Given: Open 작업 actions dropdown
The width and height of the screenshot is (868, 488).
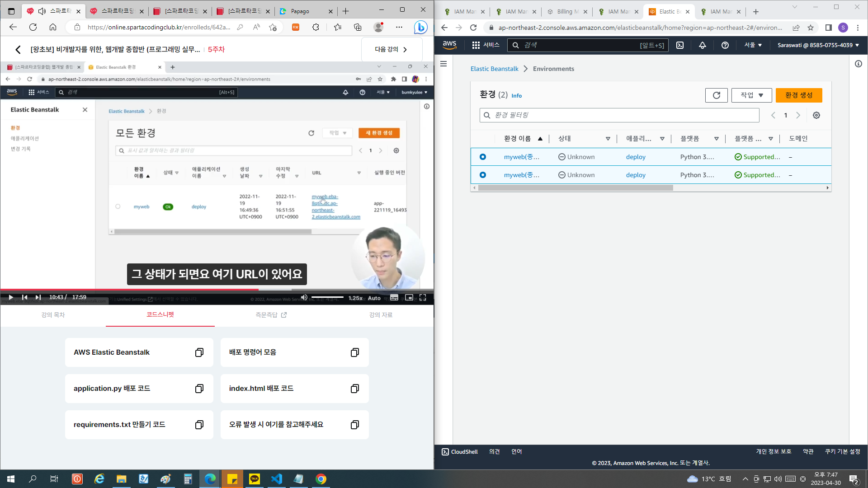Looking at the screenshot, I should coord(751,95).
